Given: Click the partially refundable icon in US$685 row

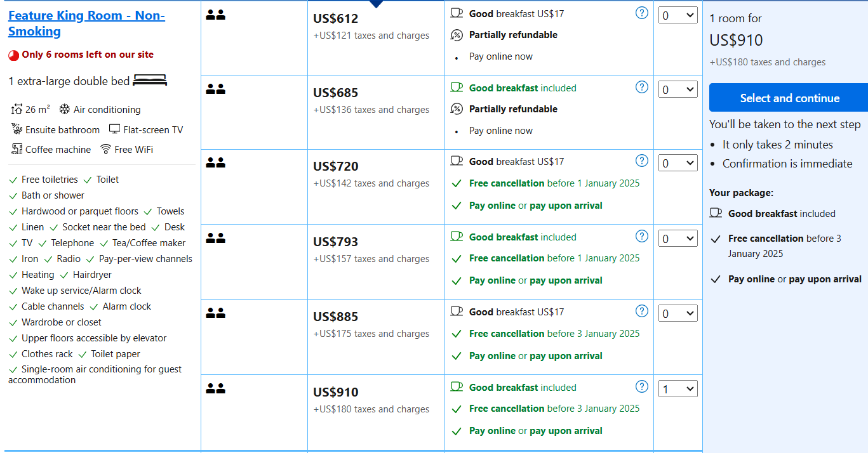Looking at the screenshot, I should (457, 109).
